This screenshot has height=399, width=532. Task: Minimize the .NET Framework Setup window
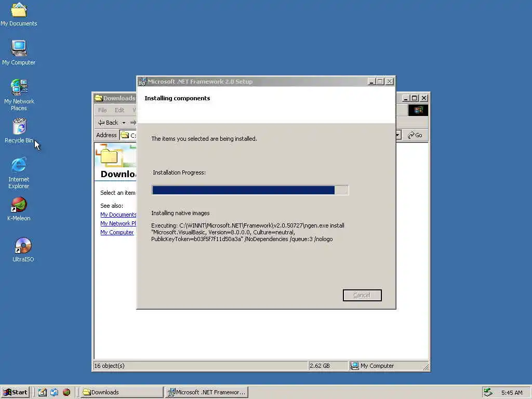(x=371, y=82)
